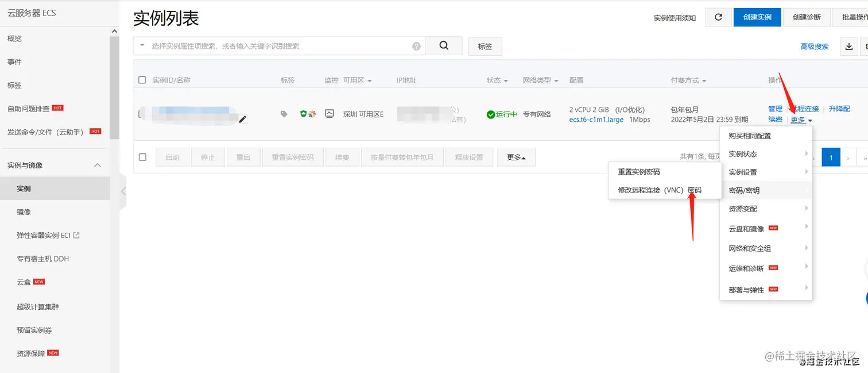Click the 升降配 link
The image size is (868, 373).
click(x=839, y=109)
